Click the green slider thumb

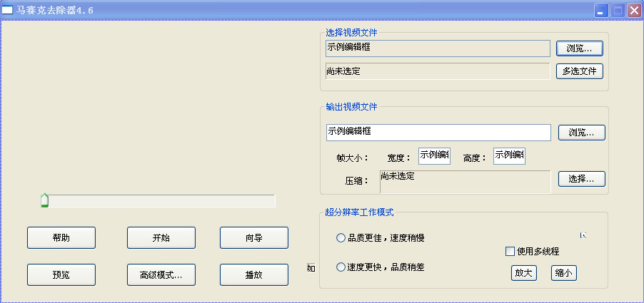[x=44, y=200]
